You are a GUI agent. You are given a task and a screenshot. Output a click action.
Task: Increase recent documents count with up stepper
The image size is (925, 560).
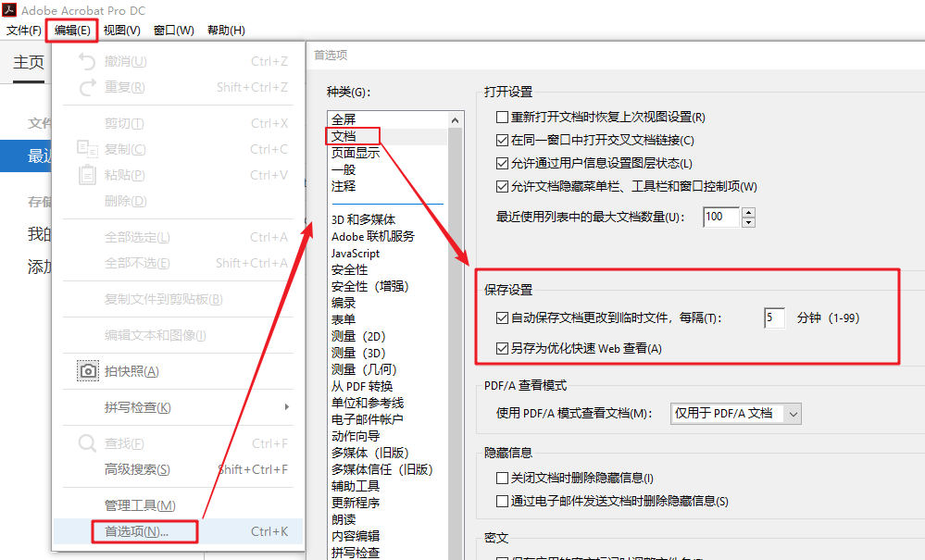click(749, 213)
